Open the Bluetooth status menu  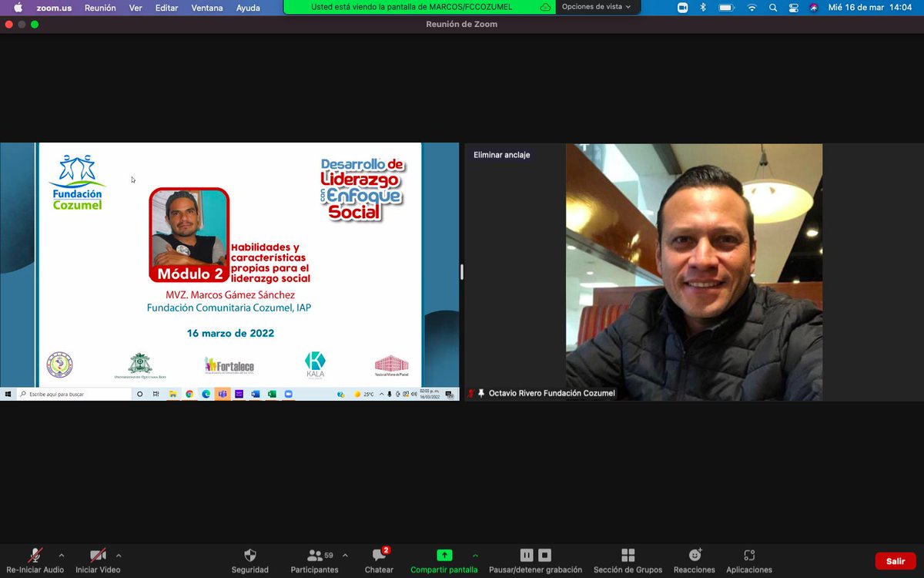[703, 8]
